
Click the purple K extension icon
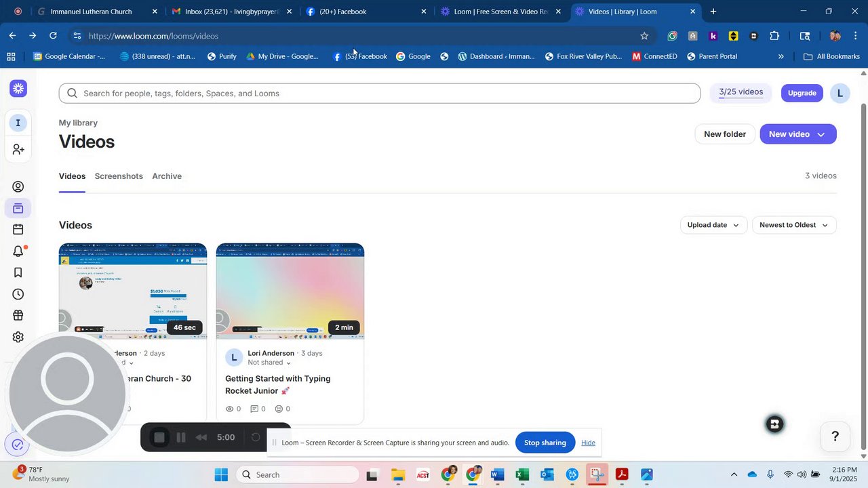pyautogui.click(x=713, y=36)
